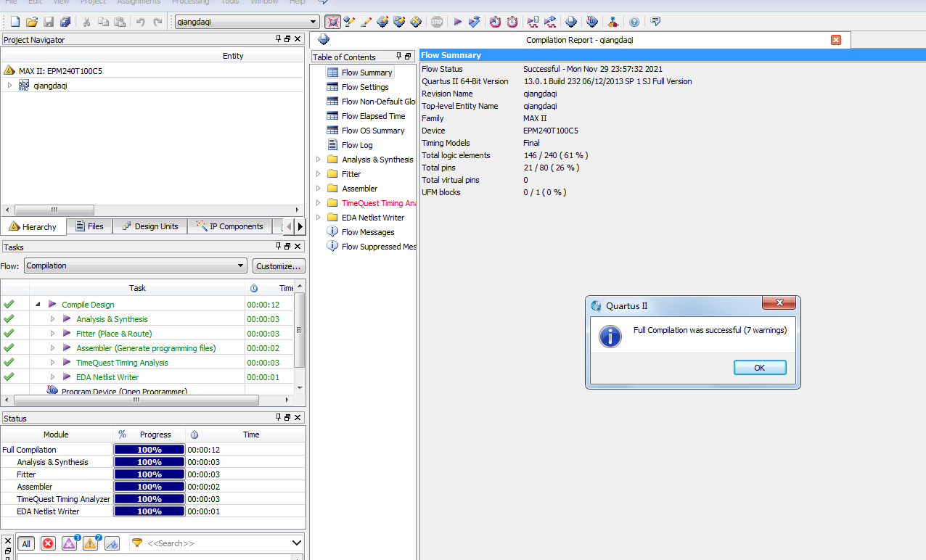
Task: Toggle the All messages filter
Action: coord(26,543)
